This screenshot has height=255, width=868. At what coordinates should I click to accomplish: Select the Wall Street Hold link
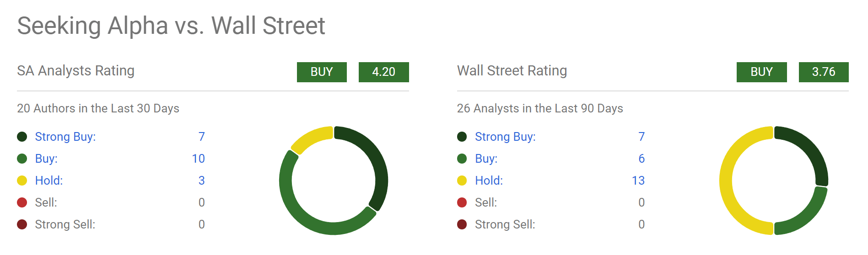click(489, 181)
